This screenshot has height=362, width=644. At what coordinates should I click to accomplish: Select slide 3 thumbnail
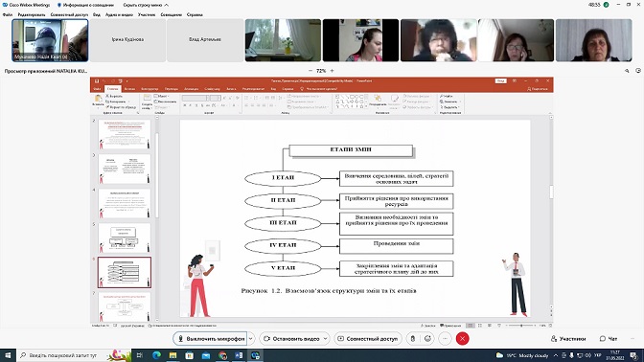tap(125, 170)
